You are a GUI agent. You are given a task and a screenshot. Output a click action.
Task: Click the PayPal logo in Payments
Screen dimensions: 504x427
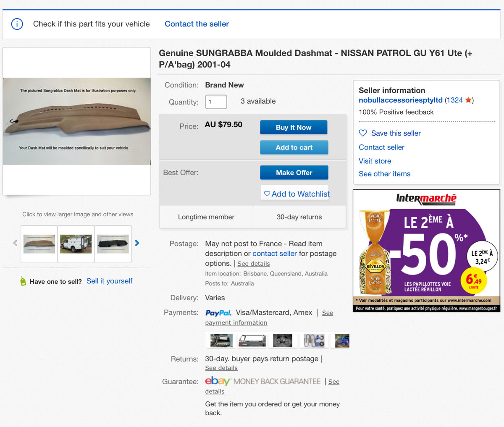(218, 313)
